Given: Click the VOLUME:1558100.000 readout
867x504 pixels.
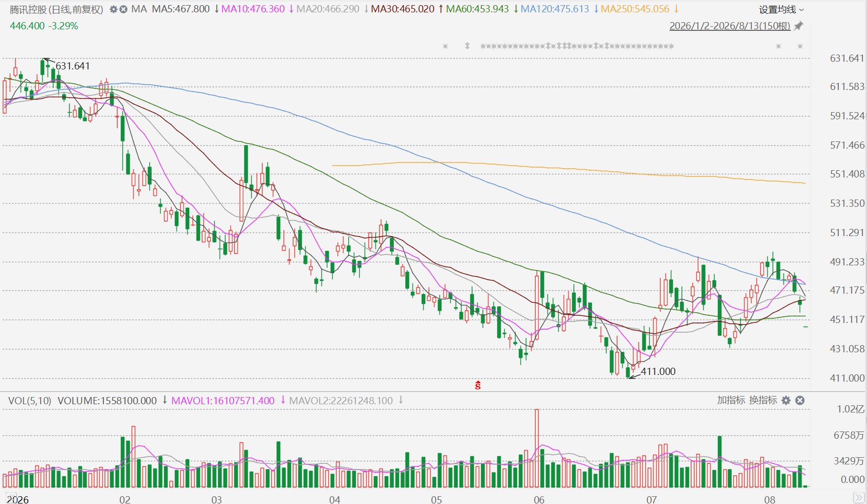Looking at the screenshot, I should coord(107,401).
